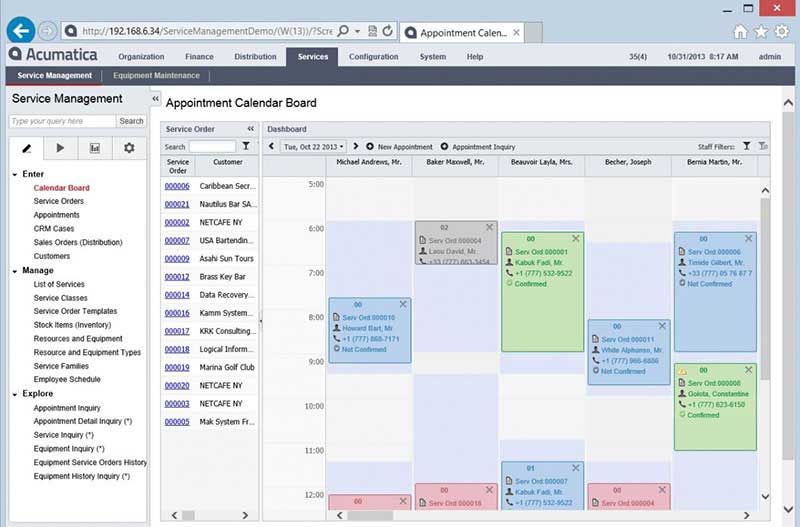Refresh the page with the reload icon
Viewport: 800px width, 527px height.
(x=388, y=31)
